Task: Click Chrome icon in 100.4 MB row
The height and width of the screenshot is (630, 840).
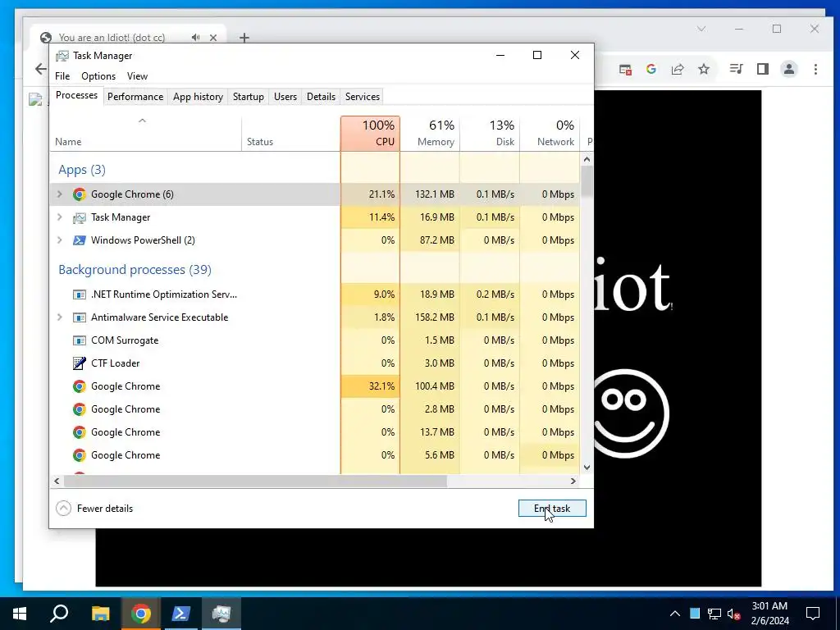Action: click(x=80, y=386)
